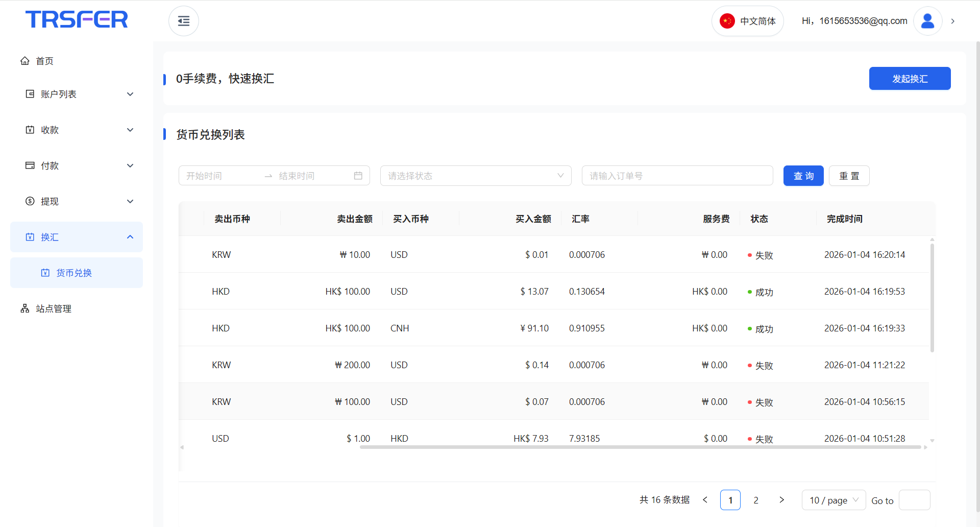
Task: Click the calendar icon in date range
Action: click(358, 176)
